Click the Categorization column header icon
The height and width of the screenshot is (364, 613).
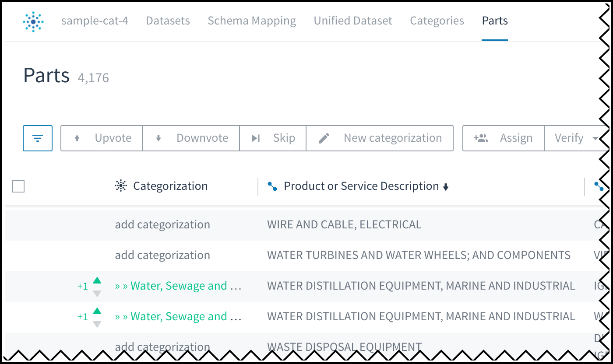point(120,186)
